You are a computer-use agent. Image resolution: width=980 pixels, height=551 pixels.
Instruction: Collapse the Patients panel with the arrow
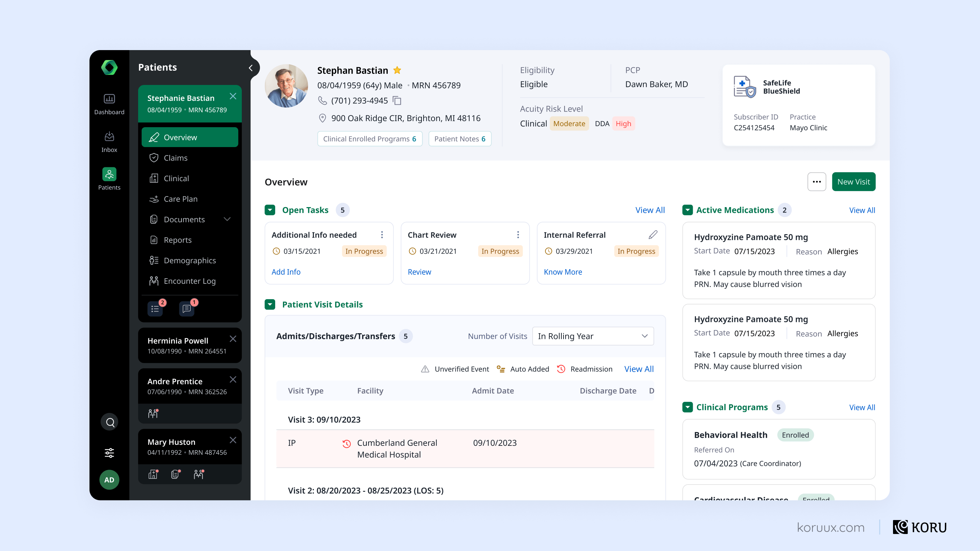(251, 67)
